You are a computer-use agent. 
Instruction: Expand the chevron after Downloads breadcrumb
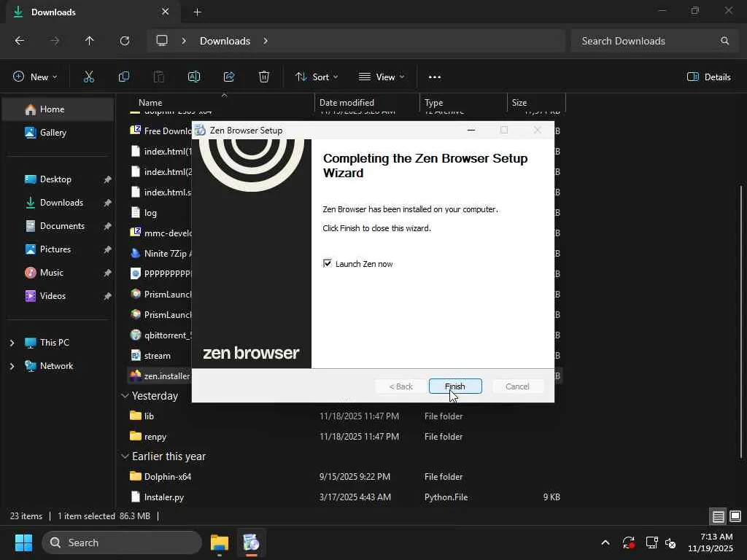(266, 41)
